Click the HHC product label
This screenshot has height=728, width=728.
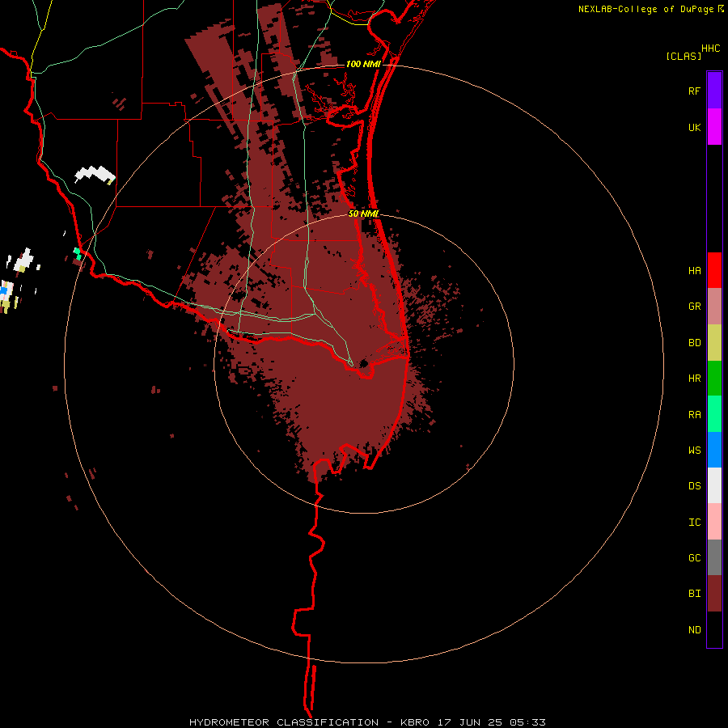(710, 49)
